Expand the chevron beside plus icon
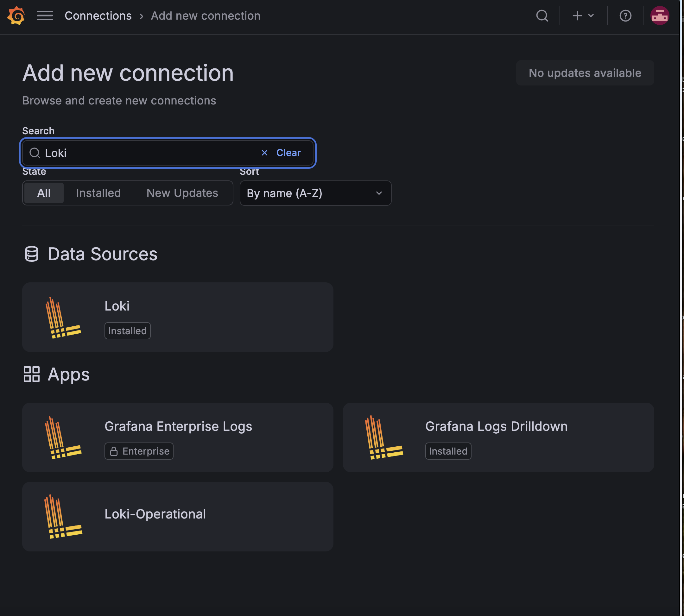 click(591, 16)
